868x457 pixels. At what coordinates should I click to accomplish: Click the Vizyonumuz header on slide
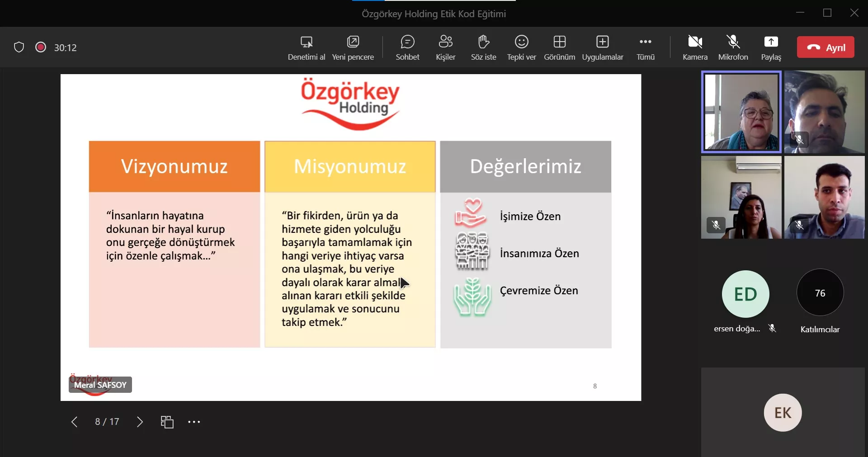[x=175, y=166]
